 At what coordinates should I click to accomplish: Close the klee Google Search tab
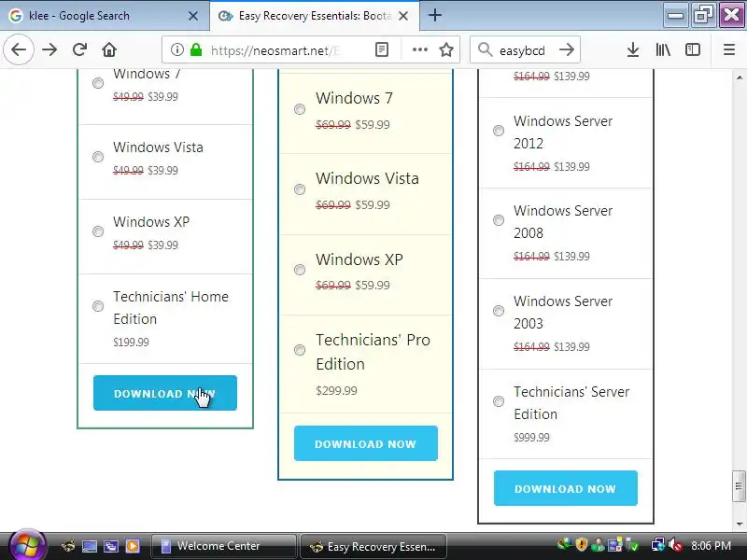click(x=193, y=16)
